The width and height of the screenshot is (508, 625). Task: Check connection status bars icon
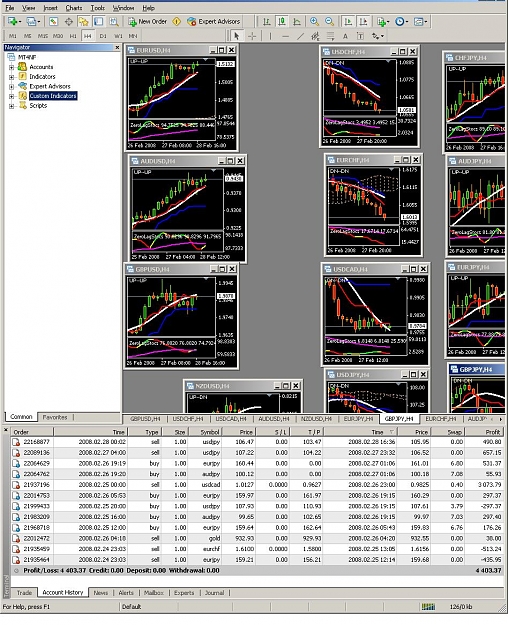click(428, 607)
